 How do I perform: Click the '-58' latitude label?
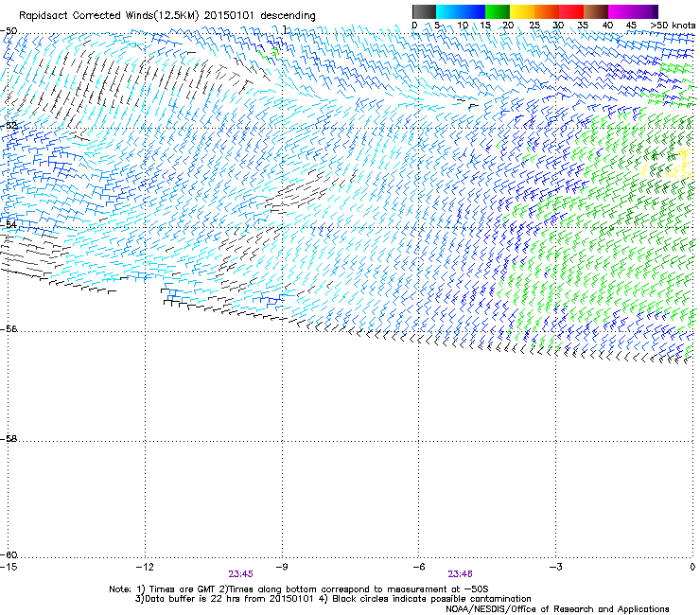click(x=9, y=439)
